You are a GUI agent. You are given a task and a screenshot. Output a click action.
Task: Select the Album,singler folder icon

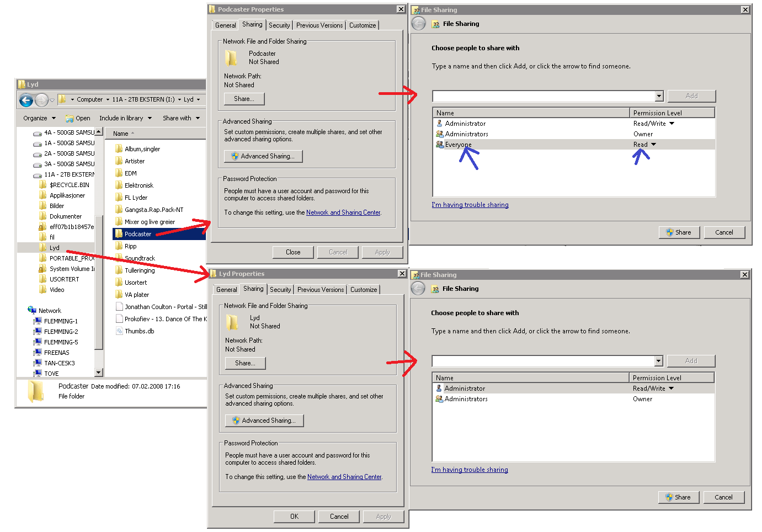tap(119, 149)
